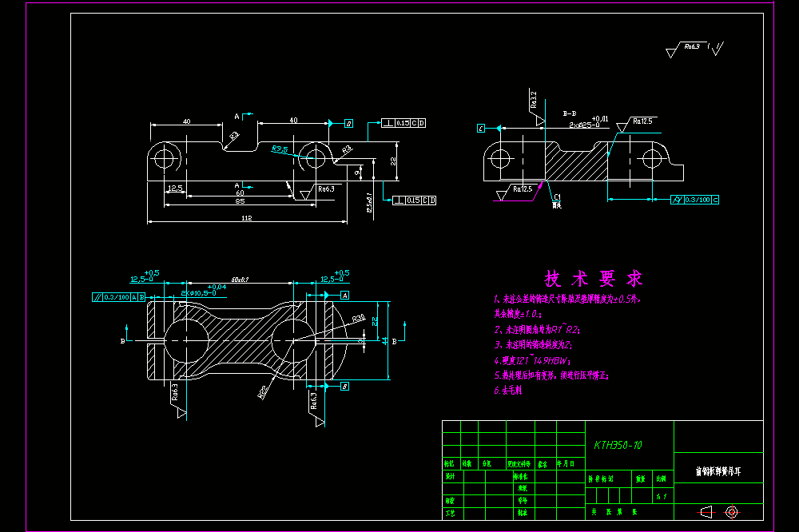Select the 工艺 label in the title block
Image resolution: width=799 pixels, height=532 pixels.
[450, 513]
